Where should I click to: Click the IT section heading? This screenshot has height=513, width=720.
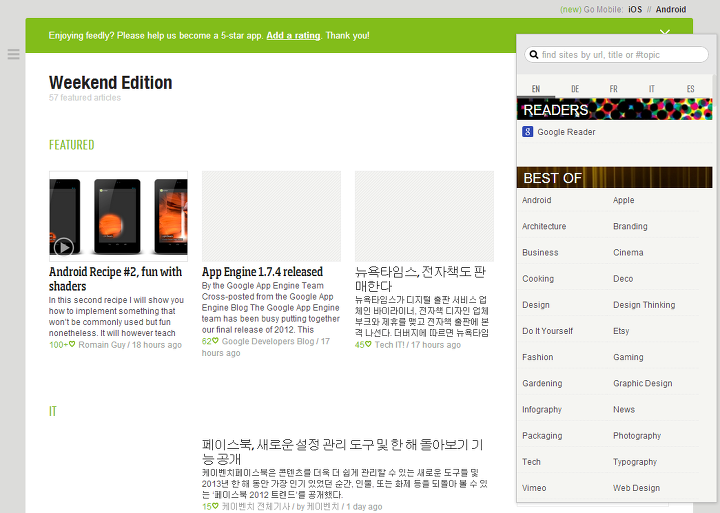point(52,411)
